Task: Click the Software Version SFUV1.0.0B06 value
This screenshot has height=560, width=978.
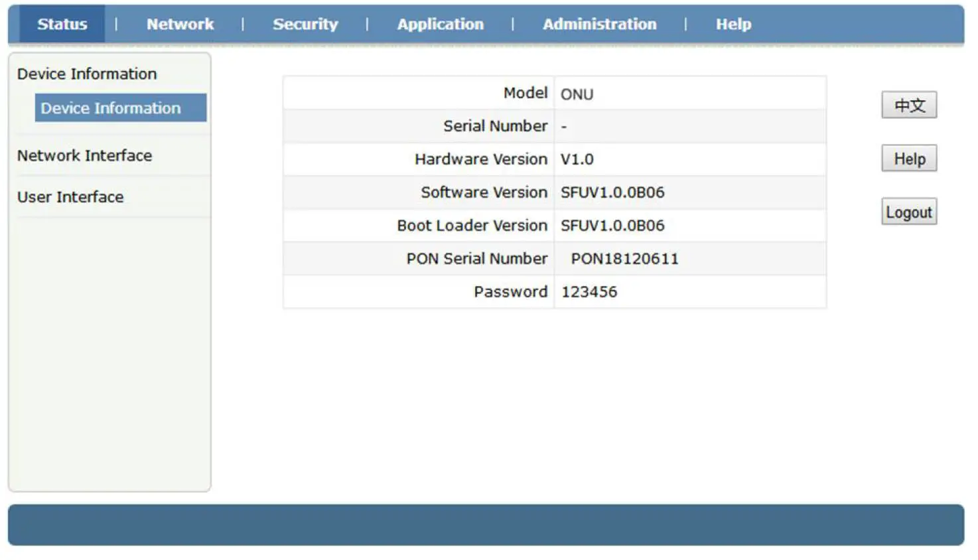Action: pos(612,192)
